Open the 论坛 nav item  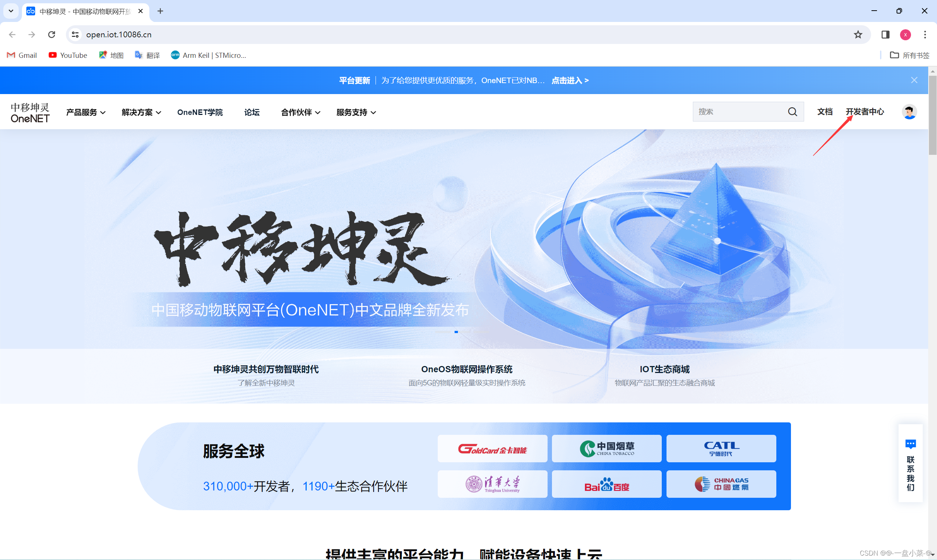[252, 112]
